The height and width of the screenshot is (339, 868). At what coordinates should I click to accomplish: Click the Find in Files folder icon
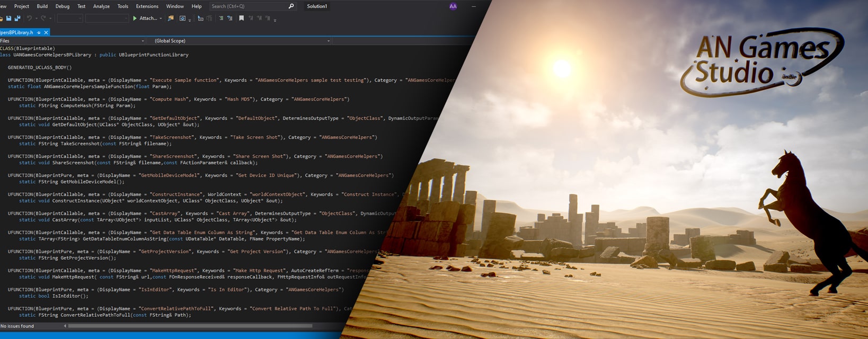click(171, 19)
